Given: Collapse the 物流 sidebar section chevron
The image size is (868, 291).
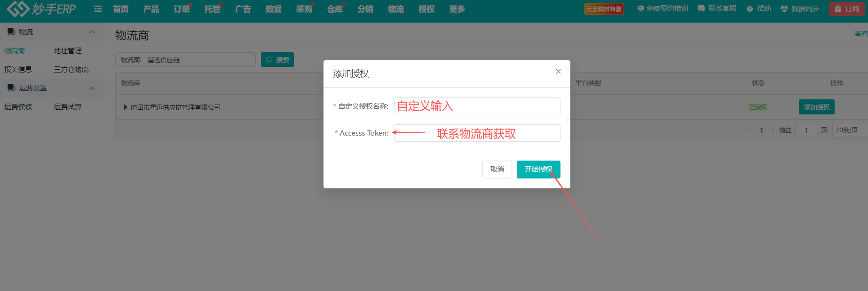Looking at the screenshot, I should 91,32.
